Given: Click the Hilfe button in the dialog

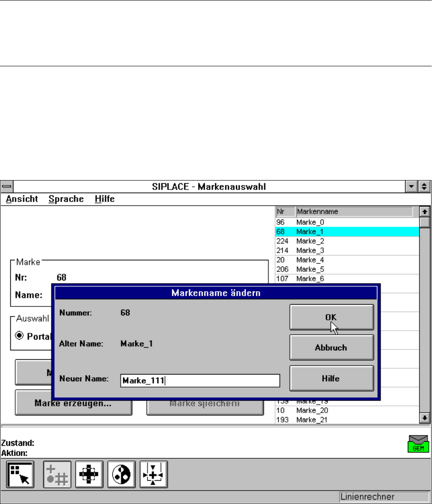Looking at the screenshot, I should click(x=332, y=378).
